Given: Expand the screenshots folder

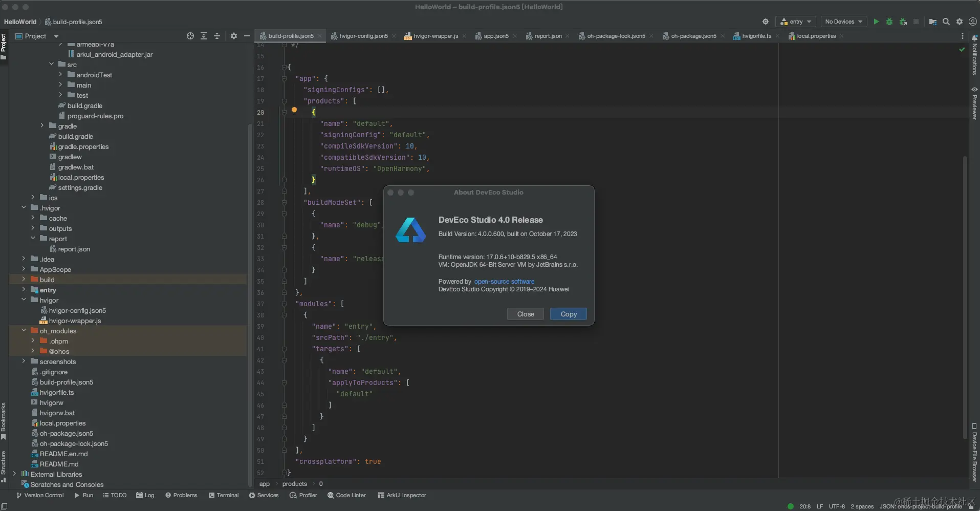Looking at the screenshot, I should [x=24, y=361].
